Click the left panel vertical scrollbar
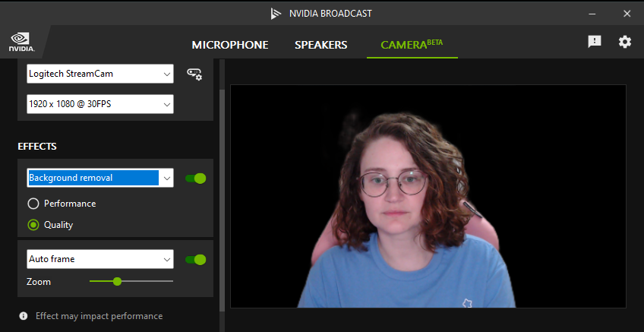This screenshot has width=644, height=332. point(223,200)
